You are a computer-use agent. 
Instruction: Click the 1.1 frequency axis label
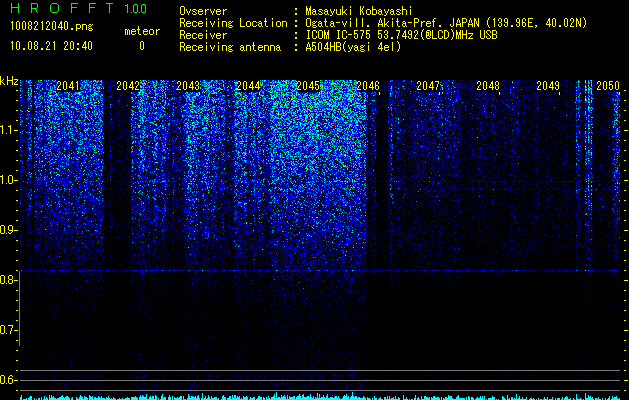8,130
